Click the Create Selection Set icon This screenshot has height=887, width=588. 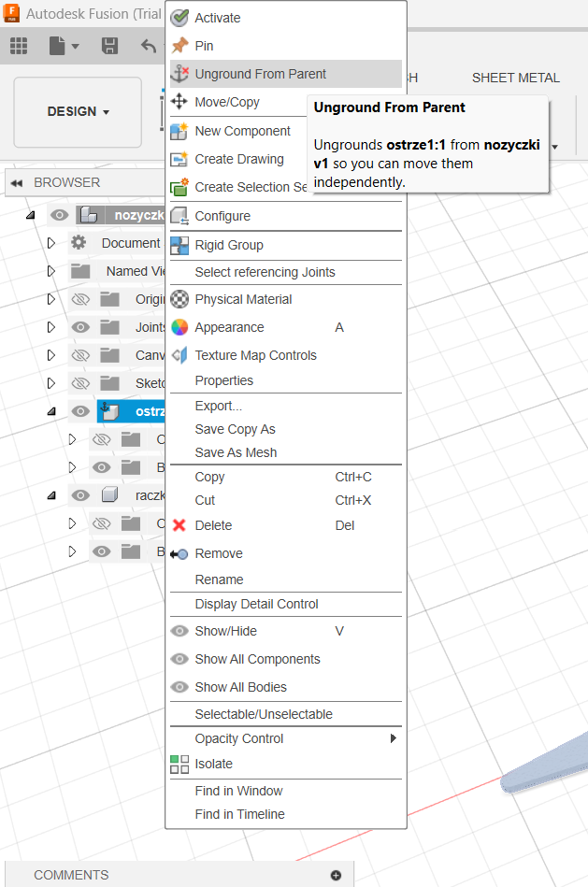pyautogui.click(x=179, y=187)
